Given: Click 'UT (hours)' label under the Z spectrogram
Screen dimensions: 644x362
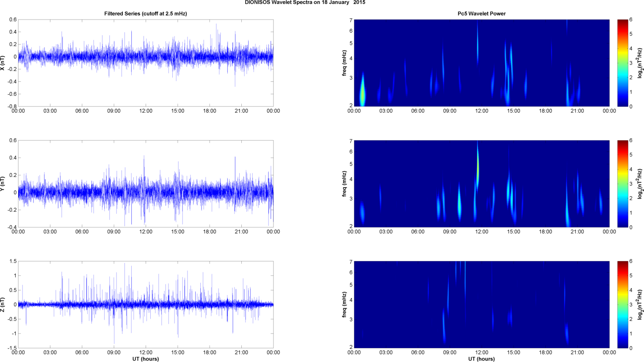Looking at the screenshot, I should click(x=481, y=359).
